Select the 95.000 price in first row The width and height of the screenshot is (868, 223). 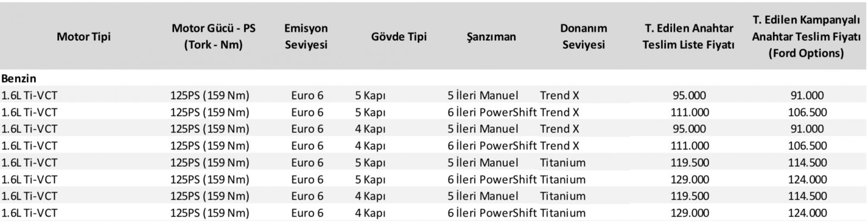click(689, 95)
